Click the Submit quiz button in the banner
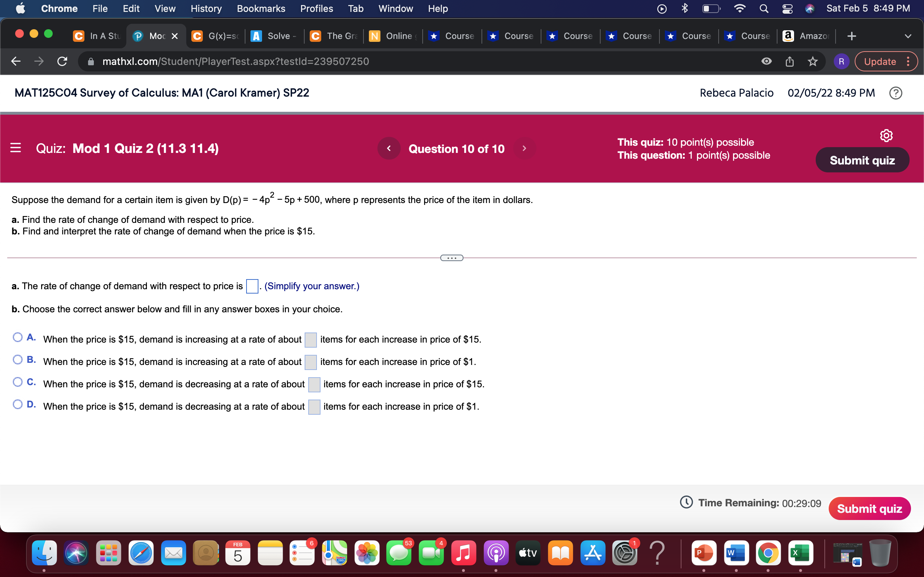This screenshot has width=924, height=577. 863,160
